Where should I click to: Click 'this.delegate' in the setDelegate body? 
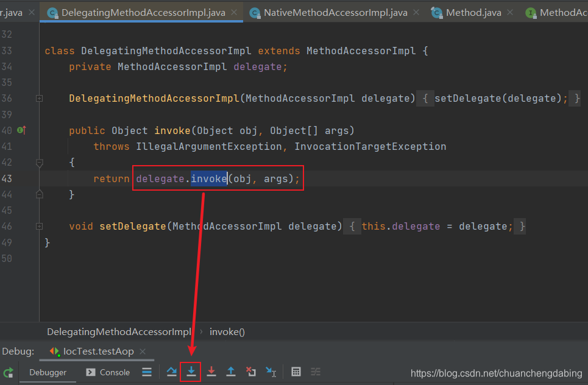pos(400,226)
